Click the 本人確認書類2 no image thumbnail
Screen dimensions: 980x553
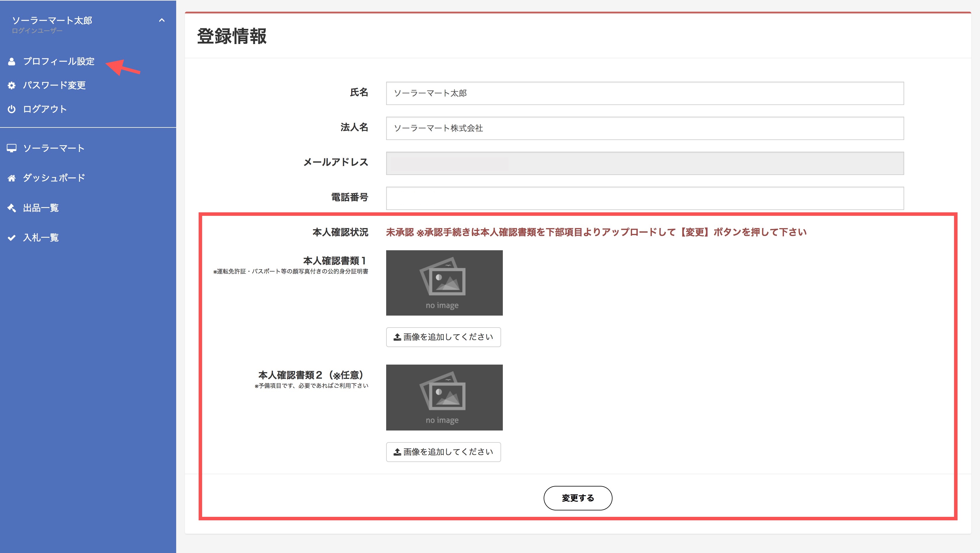pyautogui.click(x=444, y=398)
